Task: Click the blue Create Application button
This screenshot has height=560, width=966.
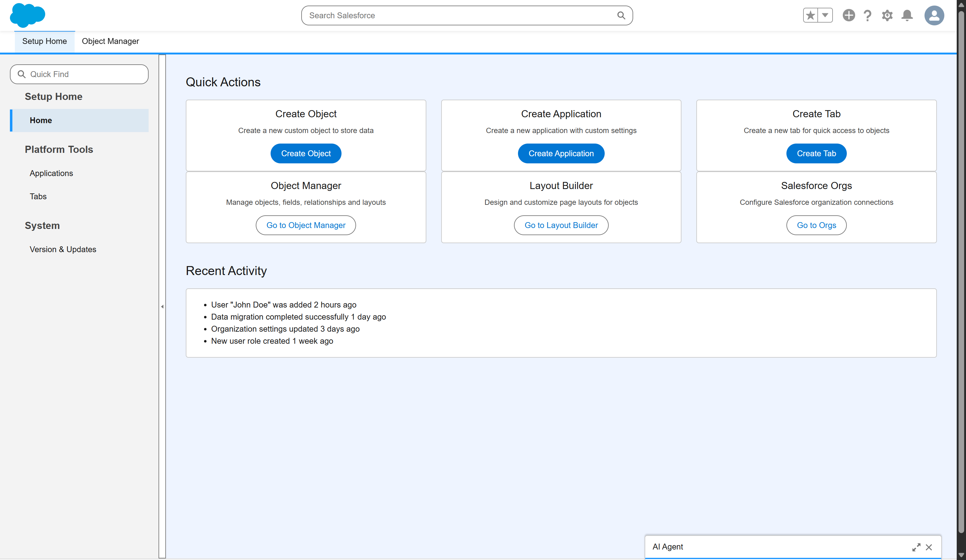Action: click(561, 153)
